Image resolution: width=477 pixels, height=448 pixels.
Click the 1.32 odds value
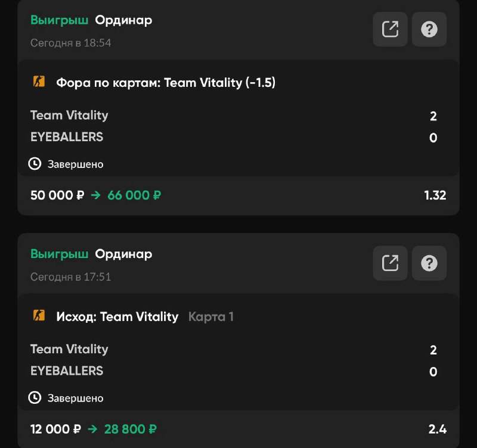point(435,195)
